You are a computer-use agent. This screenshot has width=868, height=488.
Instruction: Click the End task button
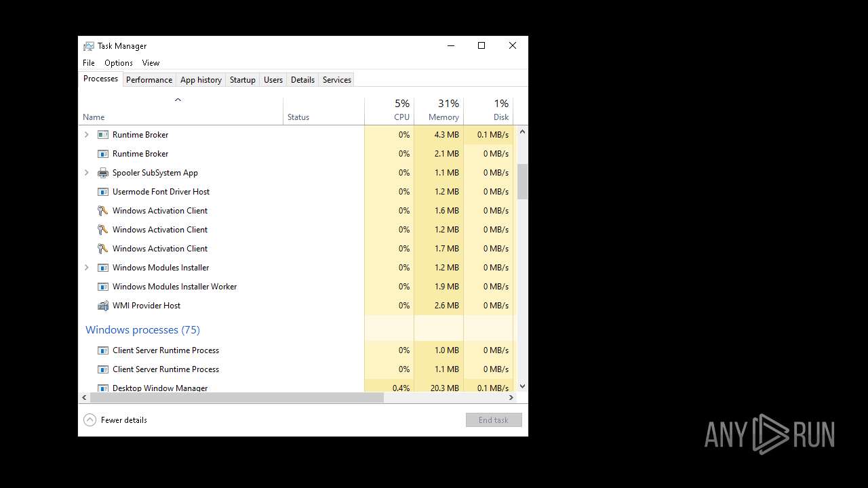[x=494, y=420]
